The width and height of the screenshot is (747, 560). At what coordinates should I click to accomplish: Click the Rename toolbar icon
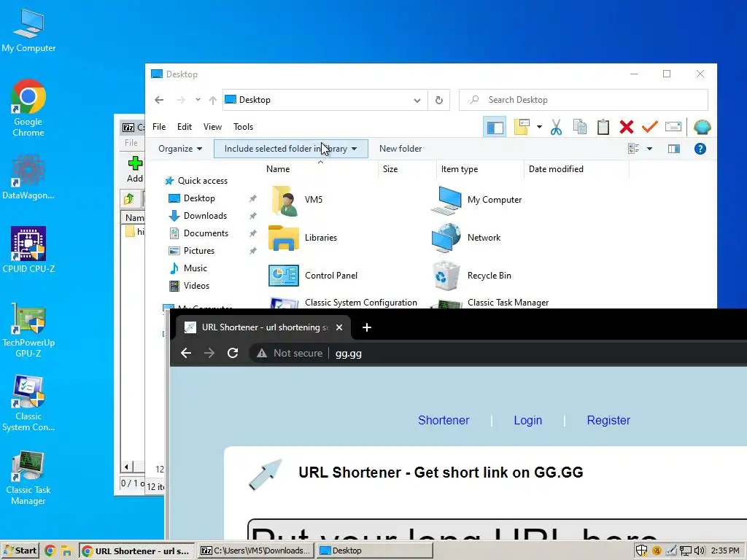pyautogui.click(x=673, y=127)
